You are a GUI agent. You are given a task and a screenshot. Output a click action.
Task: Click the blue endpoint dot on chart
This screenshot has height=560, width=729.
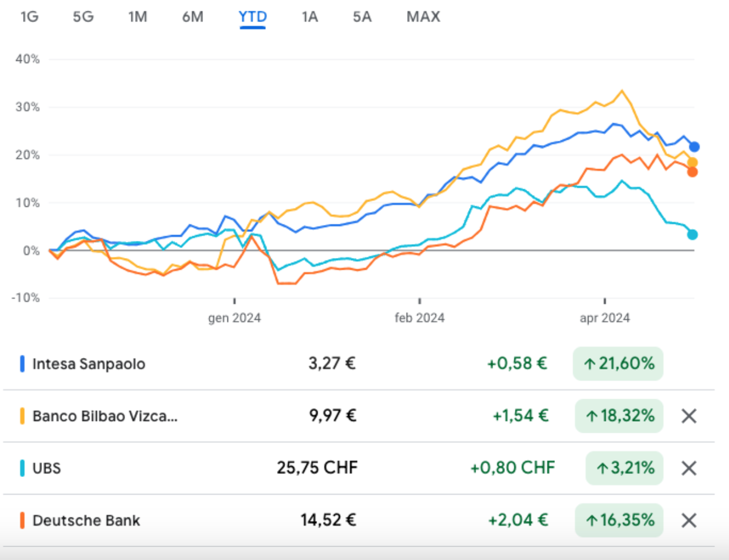694,147
